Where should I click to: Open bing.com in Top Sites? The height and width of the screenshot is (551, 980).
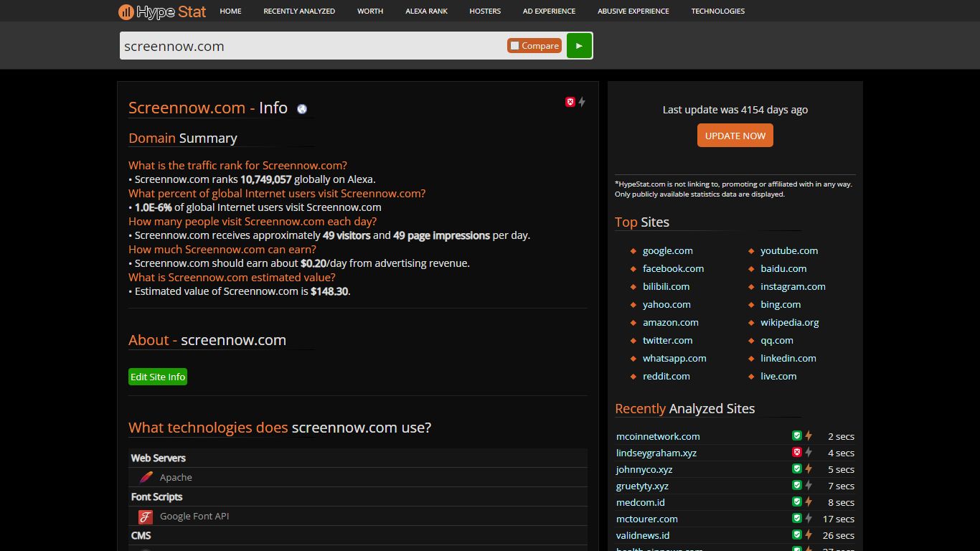781,304
